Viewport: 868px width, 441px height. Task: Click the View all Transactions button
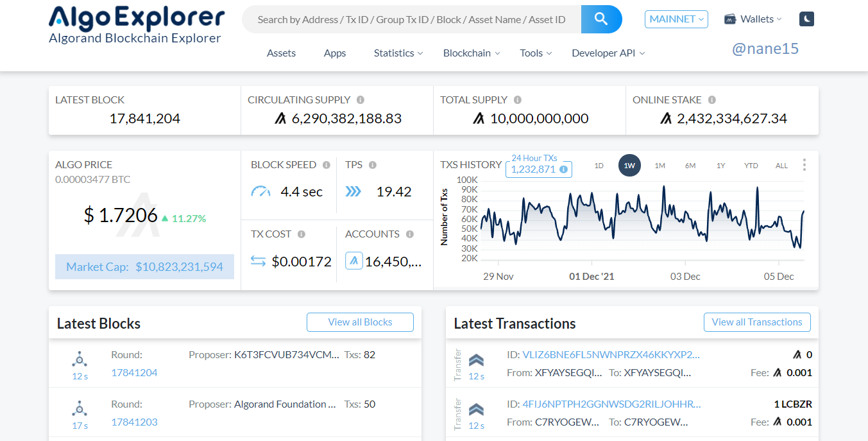[757, 322]
